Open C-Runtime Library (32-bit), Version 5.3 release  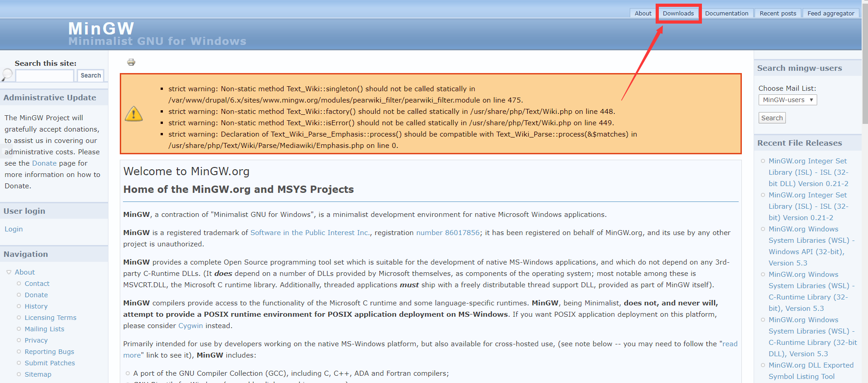click(811, 291)
